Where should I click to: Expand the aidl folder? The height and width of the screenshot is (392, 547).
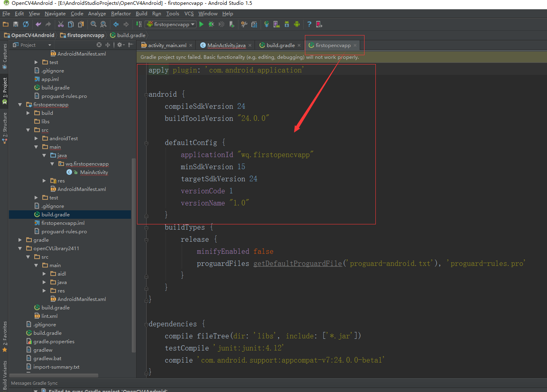(x=44, y=274)
